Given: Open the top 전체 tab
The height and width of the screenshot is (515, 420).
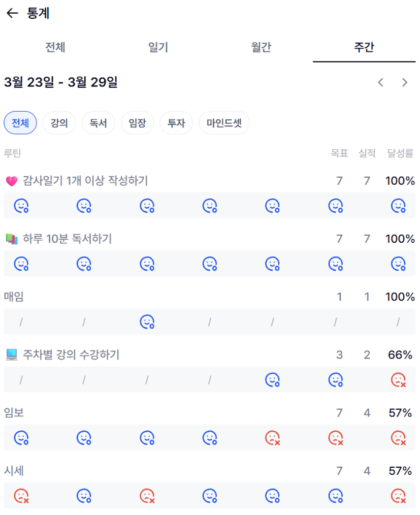Looking at the screenshot, I should point(55,48).
